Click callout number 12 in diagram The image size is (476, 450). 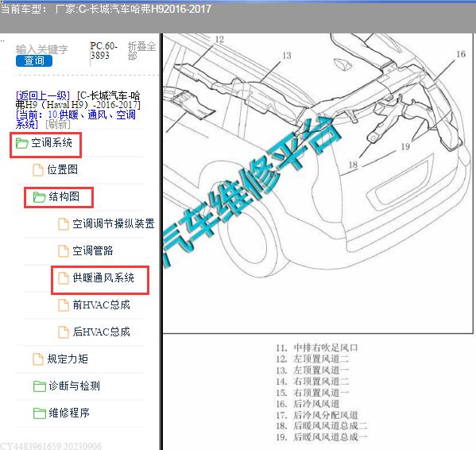pyautogui.click(x=219, y=40)
